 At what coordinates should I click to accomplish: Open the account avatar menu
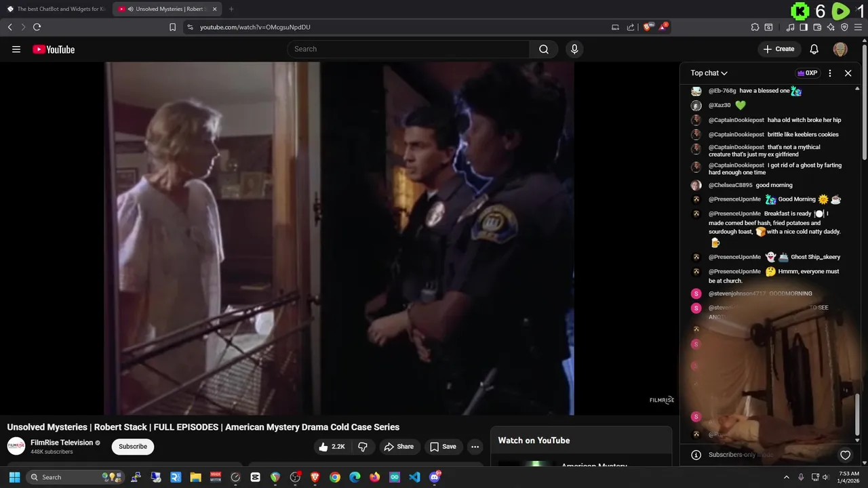[840, 49]
